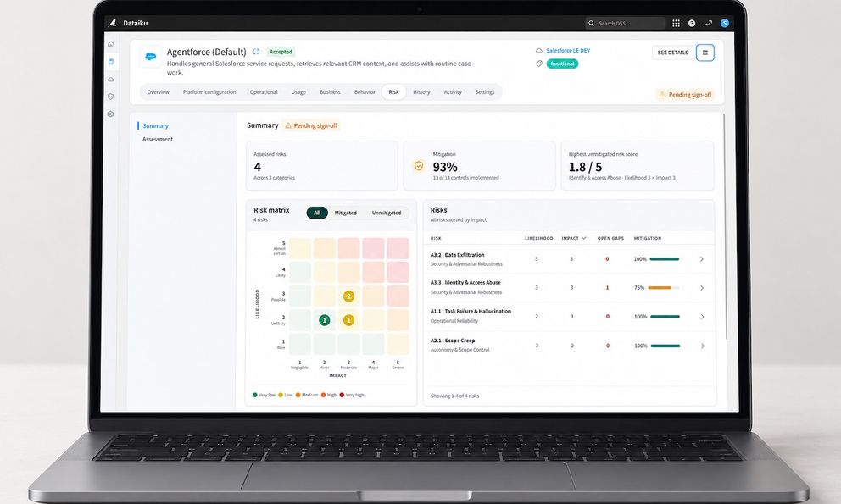Filter risk matrix to Mitigated

pyautogui.click(x=345, y=213)
